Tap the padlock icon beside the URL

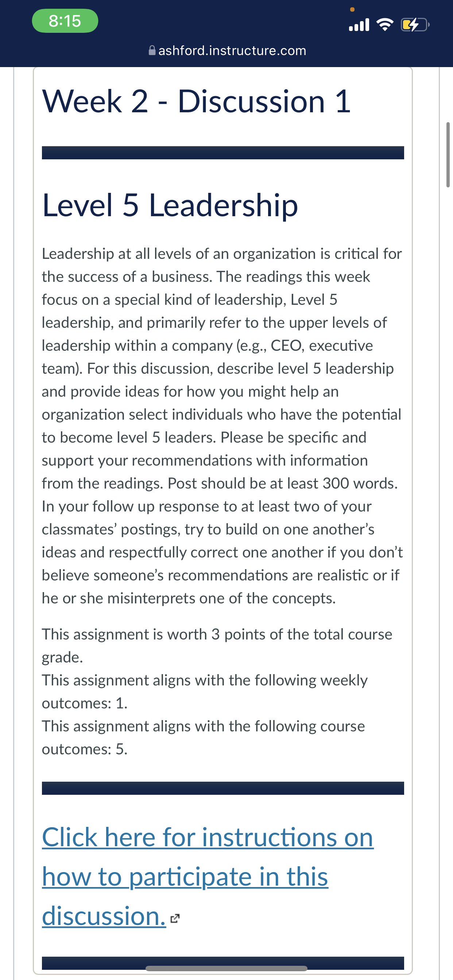pyautogui.click(x=152, y=51)
